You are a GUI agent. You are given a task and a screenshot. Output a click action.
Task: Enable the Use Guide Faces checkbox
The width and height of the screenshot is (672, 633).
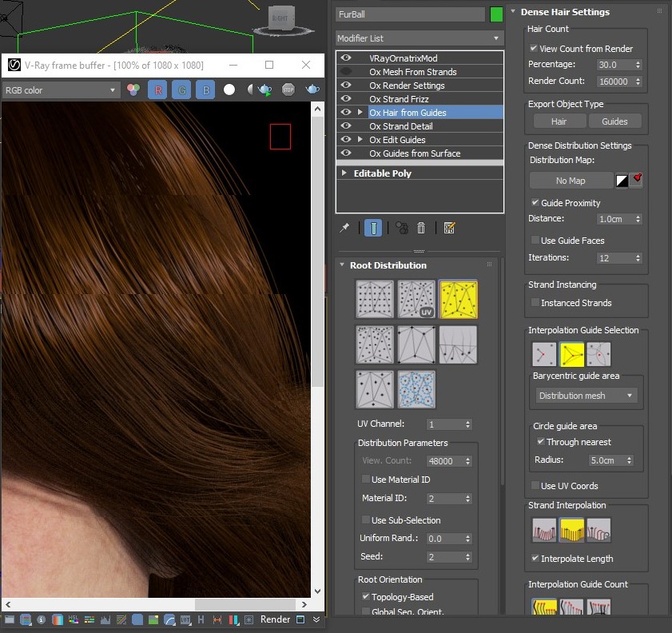[x=535, y=241]
